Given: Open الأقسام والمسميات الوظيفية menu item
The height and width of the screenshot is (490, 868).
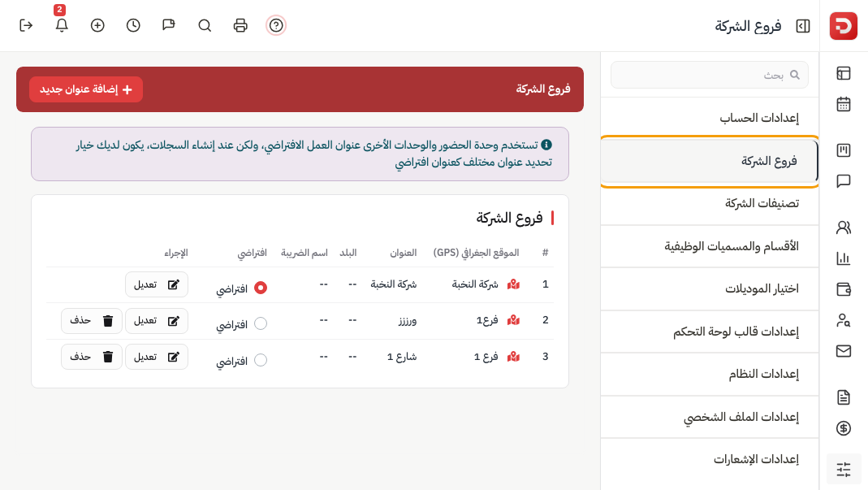Looking at the screenshot, I should [709, 246].
